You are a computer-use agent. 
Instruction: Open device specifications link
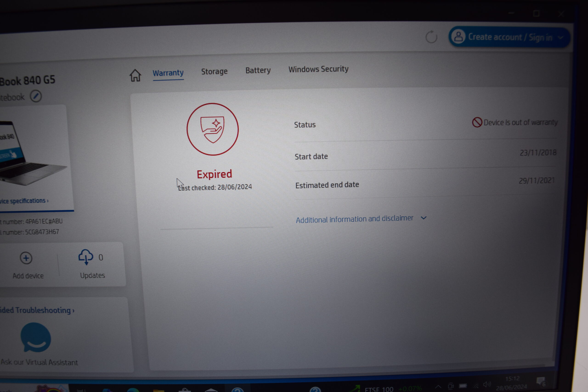pyautogui.click(x=24, y=201)
